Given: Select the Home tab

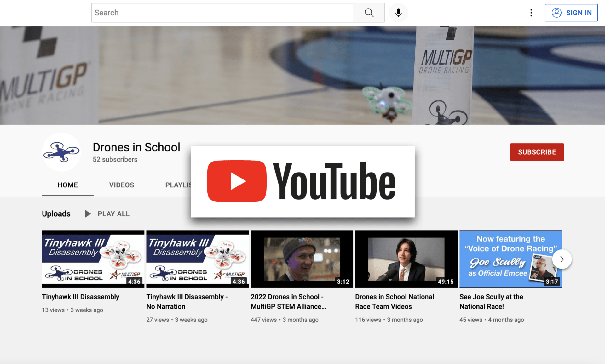Looking at the screenshot, I should [68, 185].
